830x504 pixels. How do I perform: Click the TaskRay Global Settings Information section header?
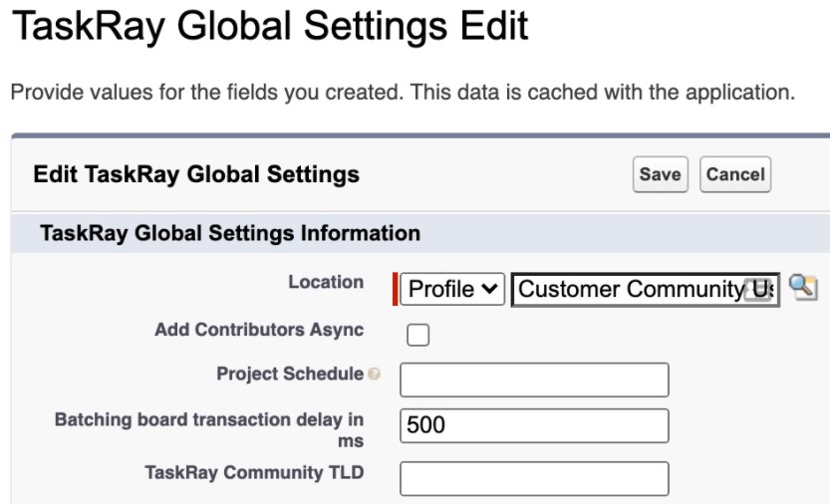(230, 233)
